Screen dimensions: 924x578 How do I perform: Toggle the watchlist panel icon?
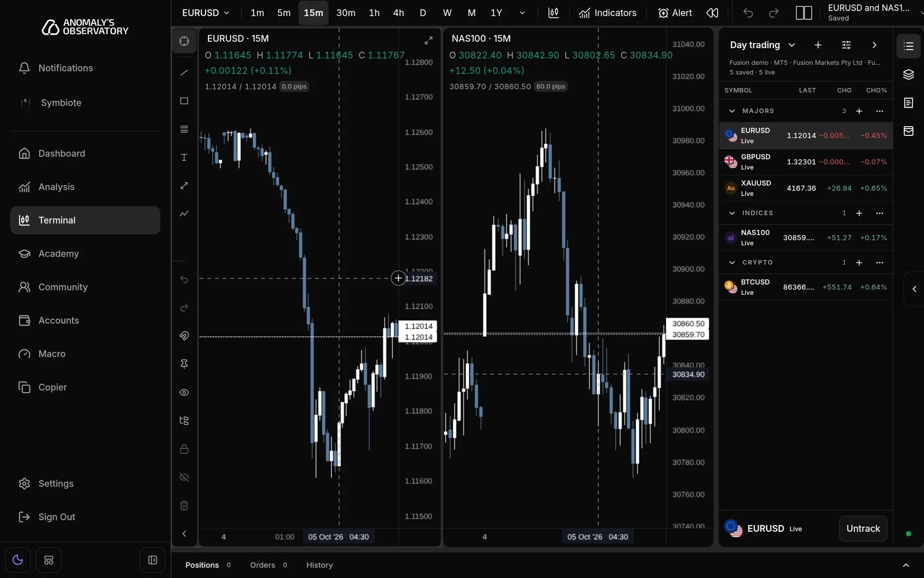click(909, 46)
